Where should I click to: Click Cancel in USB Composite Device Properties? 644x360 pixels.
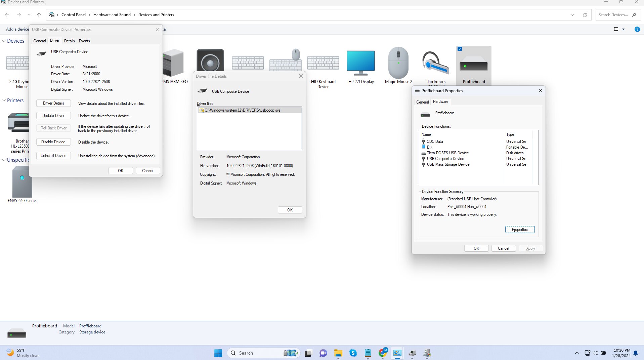pos(147,171)
